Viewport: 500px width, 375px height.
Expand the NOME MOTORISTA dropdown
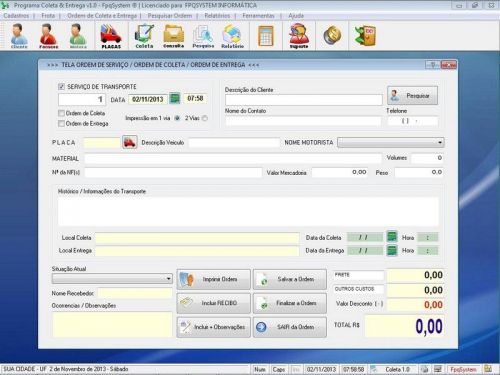pos(440,142)
